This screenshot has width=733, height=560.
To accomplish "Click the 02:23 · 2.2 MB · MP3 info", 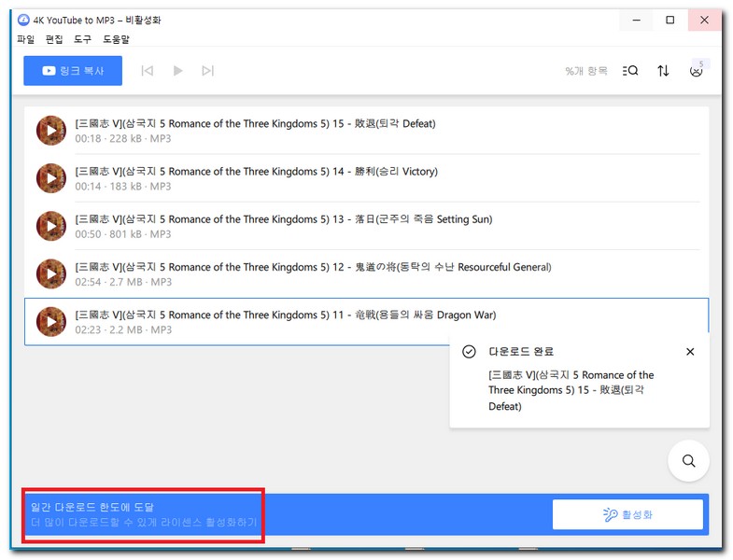I will [123, 330].
